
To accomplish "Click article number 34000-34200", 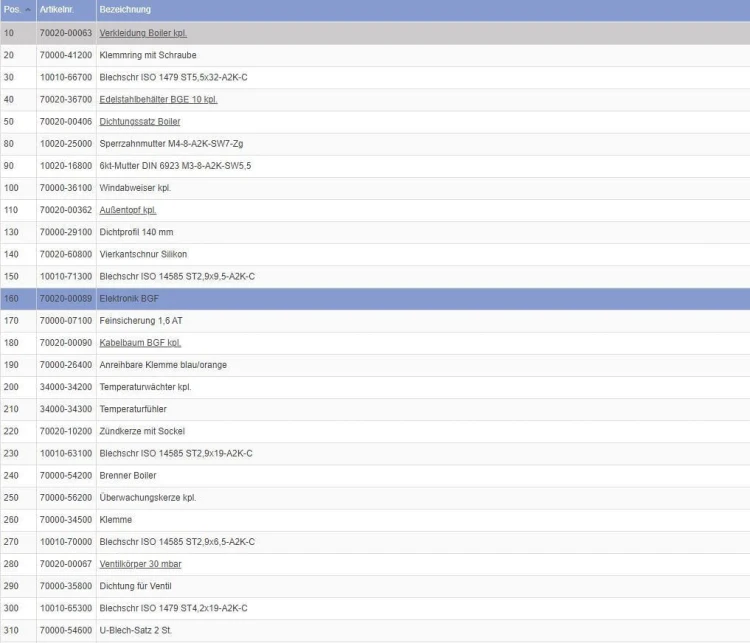I will (66, 387).
